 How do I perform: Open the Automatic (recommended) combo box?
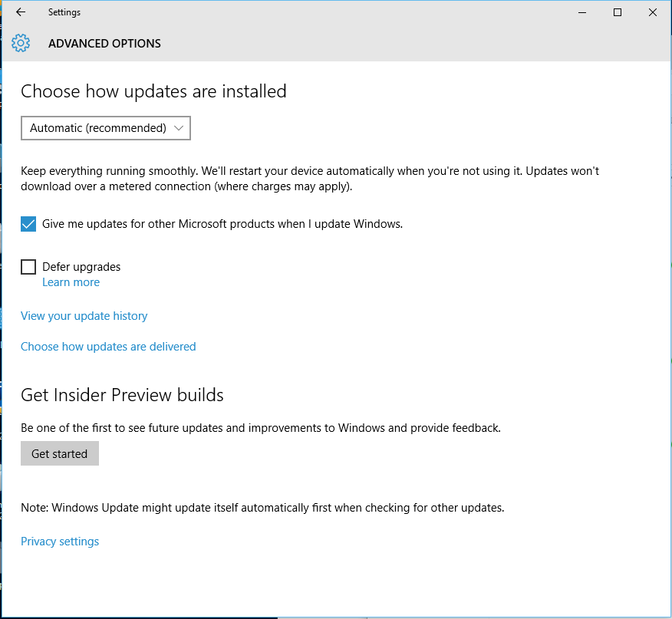point(106,128)
